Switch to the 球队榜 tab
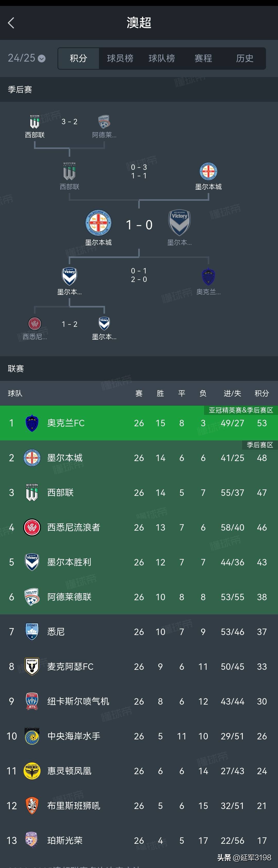This screenshot has height=868, width=278. [x=162, y=58]
